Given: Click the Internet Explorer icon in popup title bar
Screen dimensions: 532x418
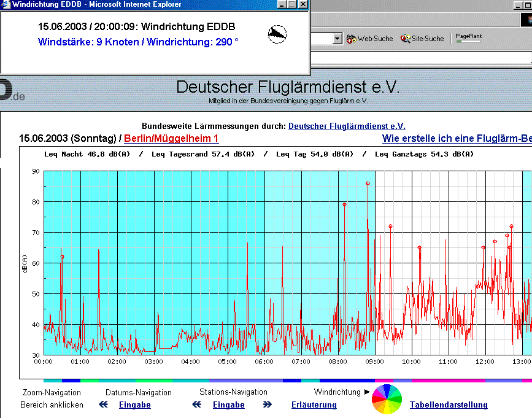Looking at the screenshot, I should pyautogui.click(x=5, y=4).
